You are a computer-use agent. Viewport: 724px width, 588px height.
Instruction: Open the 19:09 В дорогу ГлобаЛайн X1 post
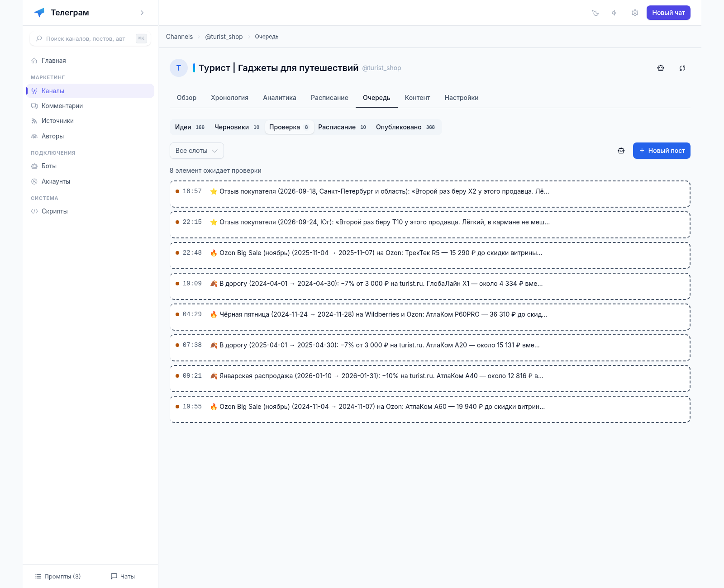pos(430,286)
